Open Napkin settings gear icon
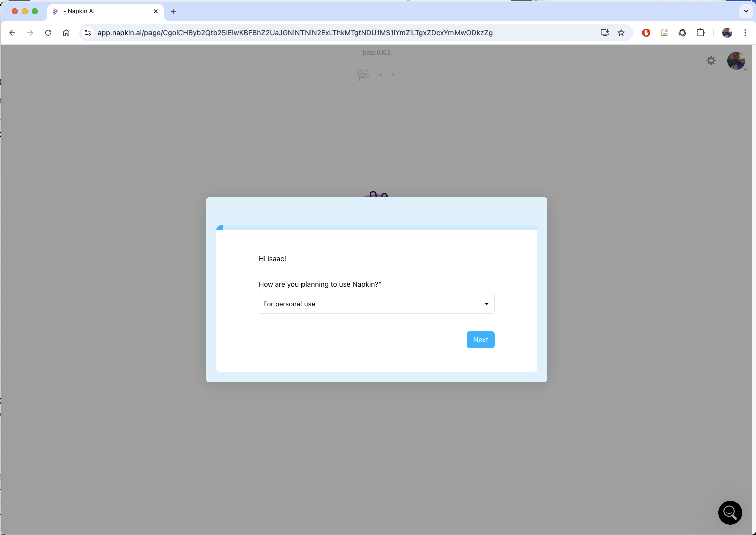The height and width of the screenshot is (535, 756). coord(711,61)
